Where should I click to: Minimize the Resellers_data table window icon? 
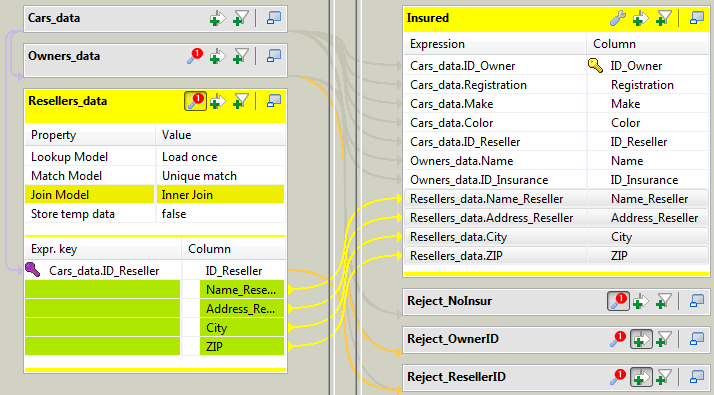coord(273,101)
